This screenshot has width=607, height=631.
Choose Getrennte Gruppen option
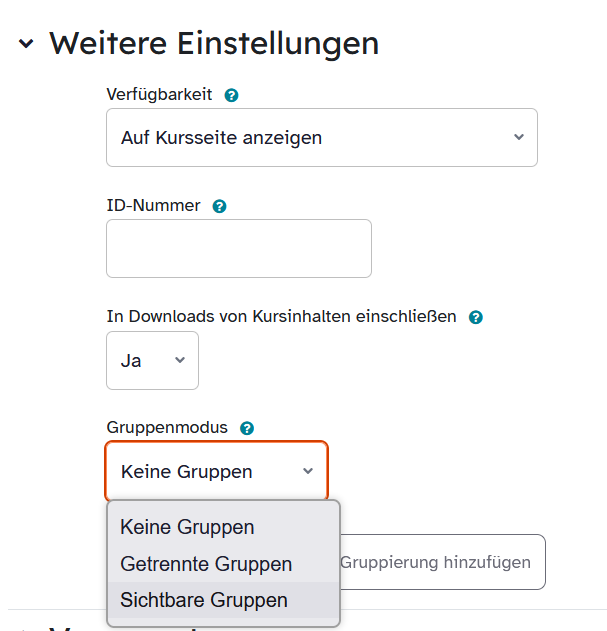pyautogui.click(x=206, y=564)
